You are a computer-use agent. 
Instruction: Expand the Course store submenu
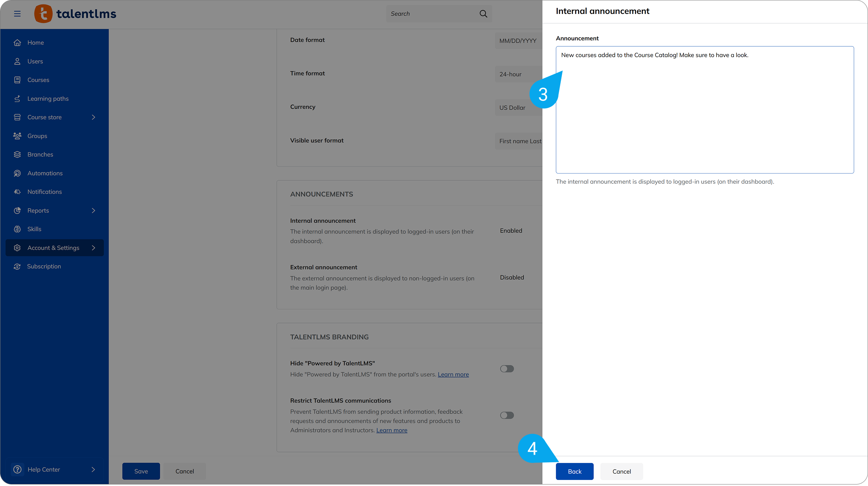click(x=93, y=117)
